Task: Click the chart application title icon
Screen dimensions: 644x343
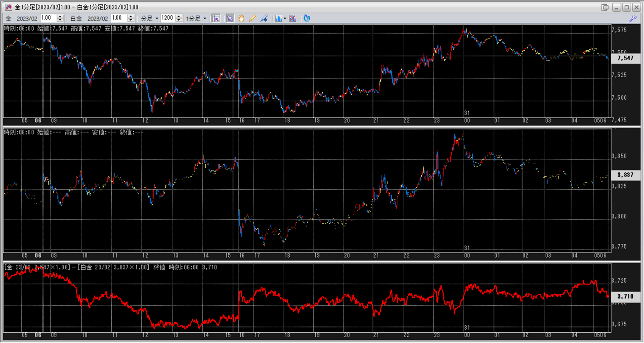Action: (x=9, y=7)
